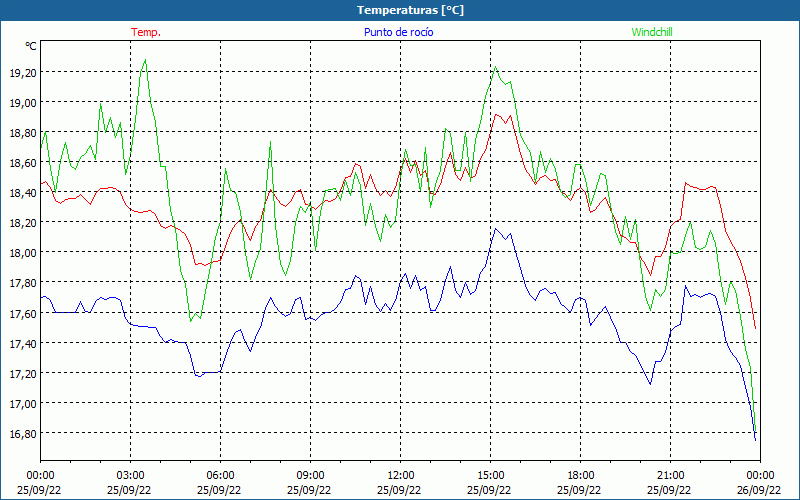The height and width of the screenshot is (500, 800).
Task: Click the 18,20 y-axis value
Action: tap(22, 223)
